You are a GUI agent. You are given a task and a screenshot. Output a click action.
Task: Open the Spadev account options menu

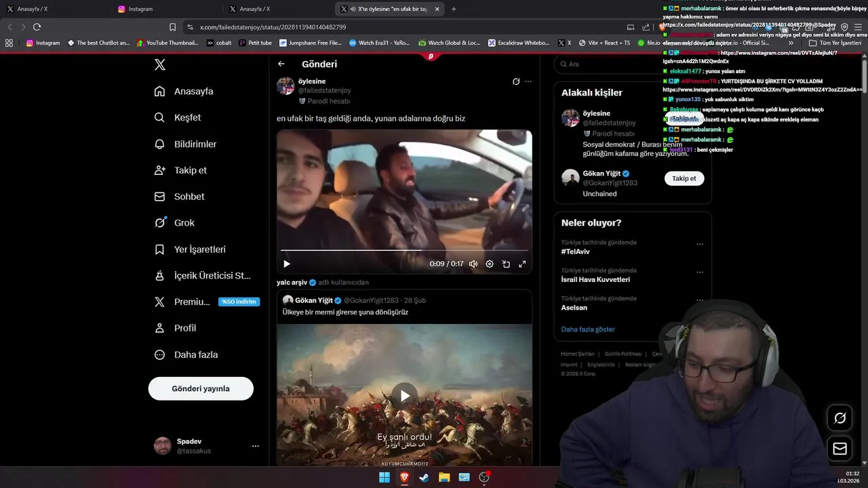[256, 446]
